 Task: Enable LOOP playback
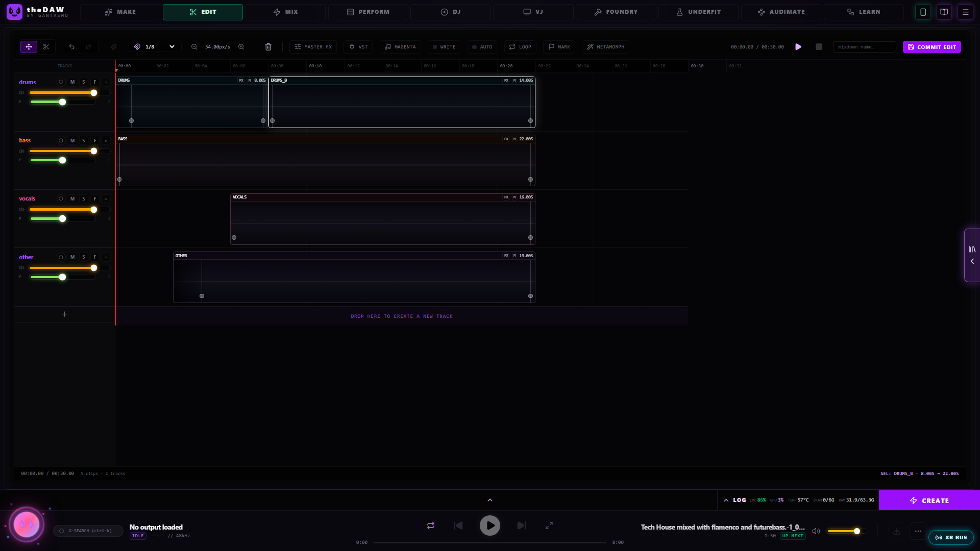520,47
